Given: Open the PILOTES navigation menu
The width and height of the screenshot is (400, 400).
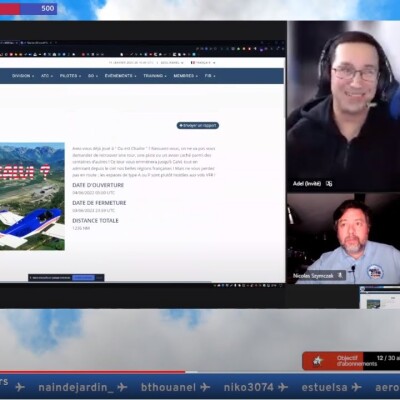Looking at the screenshot, I should pyautogui.click(x=70, y=76).
